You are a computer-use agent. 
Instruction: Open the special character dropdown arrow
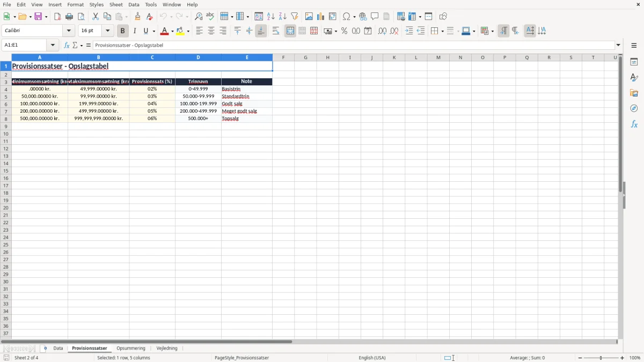pyautogui.click(x=354, y=17)
